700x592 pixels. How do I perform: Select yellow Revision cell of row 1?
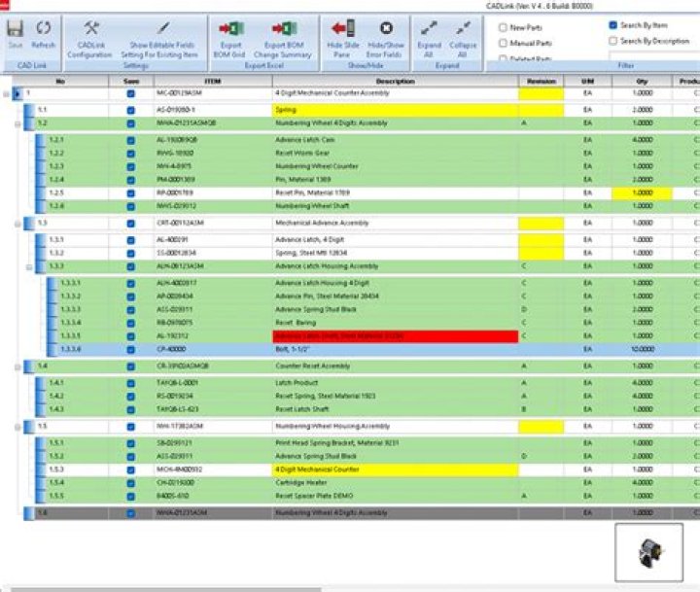pos(542,93)
